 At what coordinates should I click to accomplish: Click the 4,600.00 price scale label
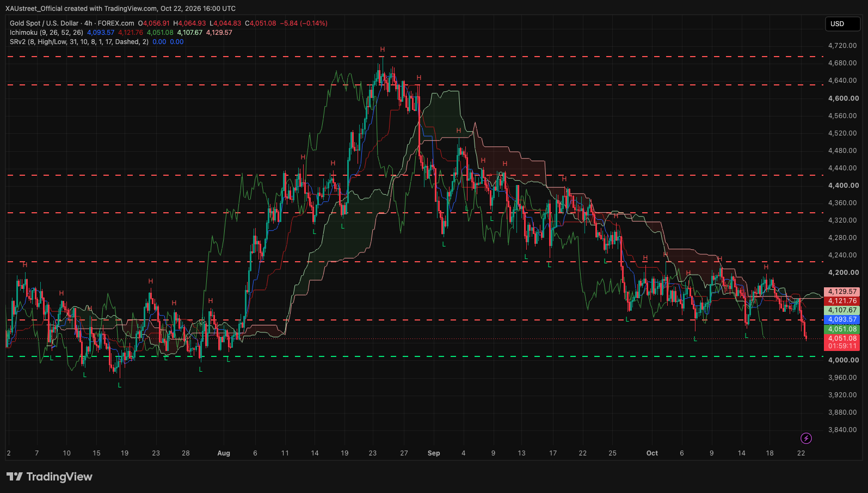[844, 98]
